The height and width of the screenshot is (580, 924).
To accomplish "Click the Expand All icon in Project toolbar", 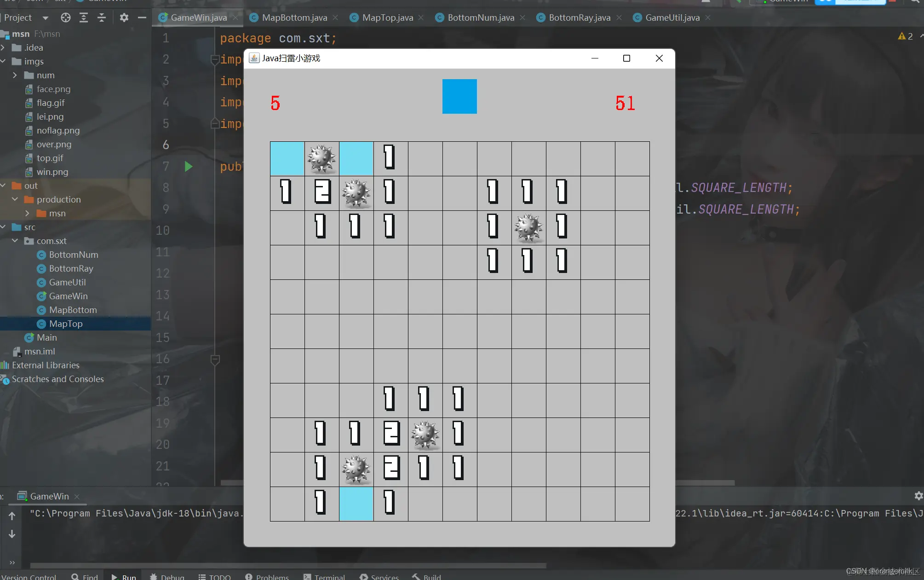I will 84,17.
